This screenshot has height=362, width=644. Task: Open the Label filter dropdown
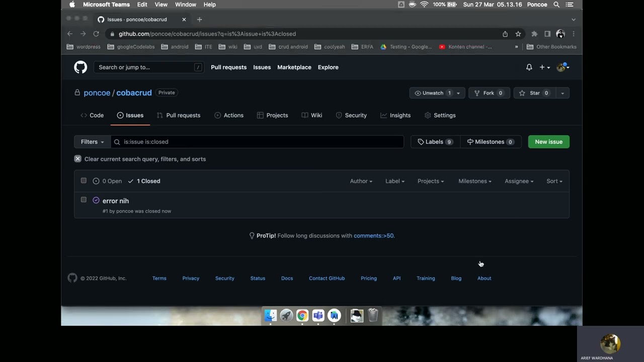point(395,181)
